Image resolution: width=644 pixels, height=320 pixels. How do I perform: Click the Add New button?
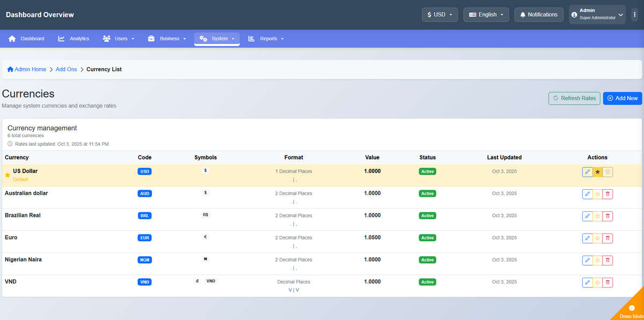[623, 98]
